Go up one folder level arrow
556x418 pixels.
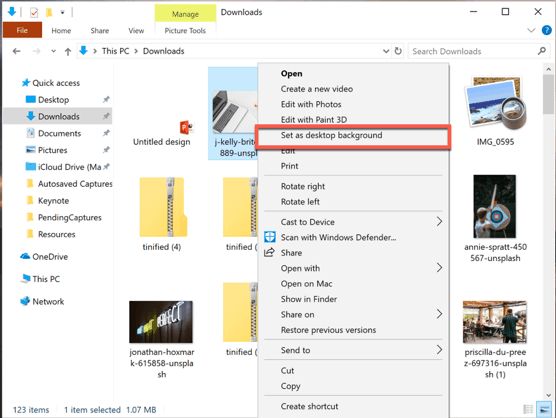click(68, 52)
